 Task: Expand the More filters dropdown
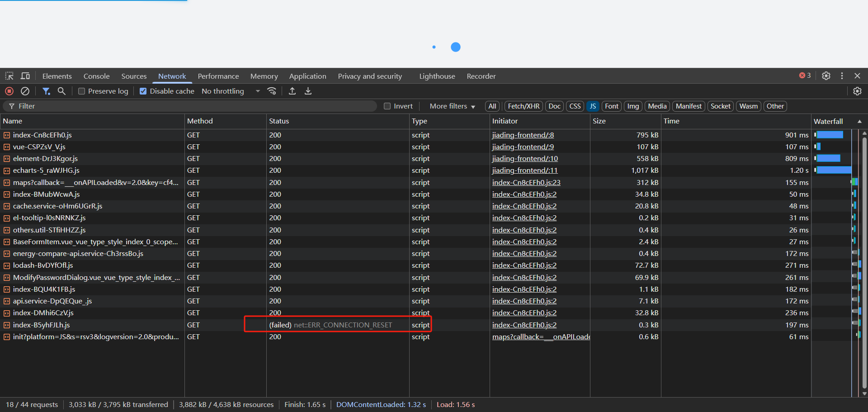[452, 106]
